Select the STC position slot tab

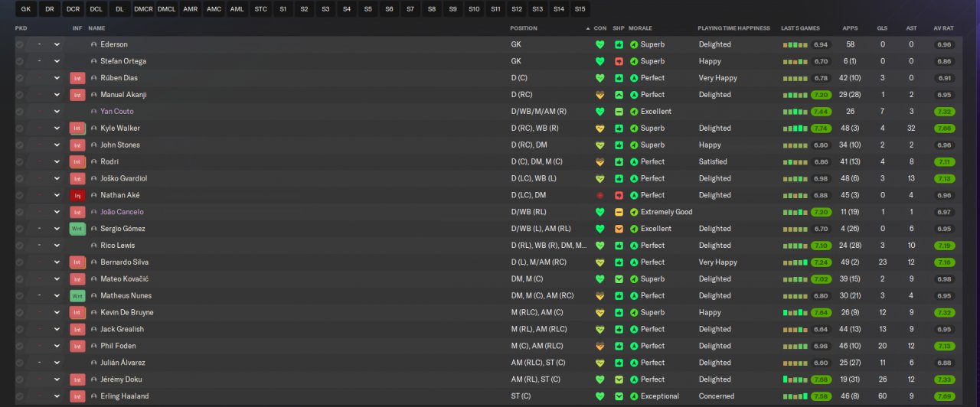[x=261, y=9]
